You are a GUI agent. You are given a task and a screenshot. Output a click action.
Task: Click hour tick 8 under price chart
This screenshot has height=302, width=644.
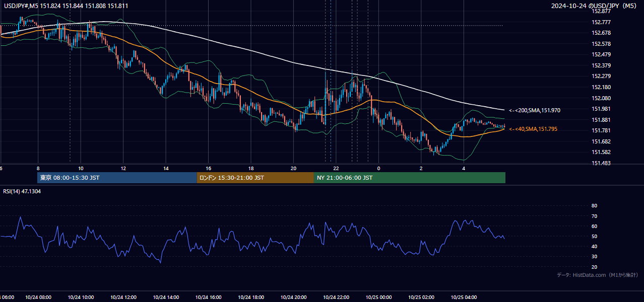point(38,168)
